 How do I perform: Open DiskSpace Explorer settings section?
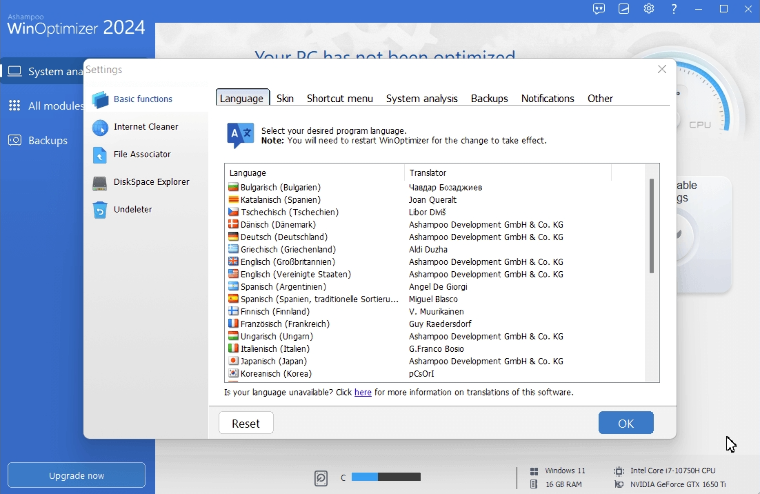click(150, 182)
